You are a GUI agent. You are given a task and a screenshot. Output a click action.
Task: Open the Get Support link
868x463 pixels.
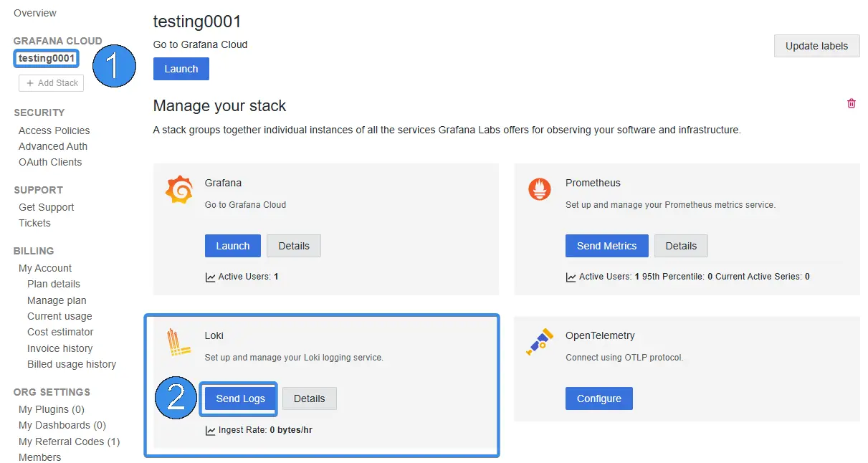[x=47, y=207]
